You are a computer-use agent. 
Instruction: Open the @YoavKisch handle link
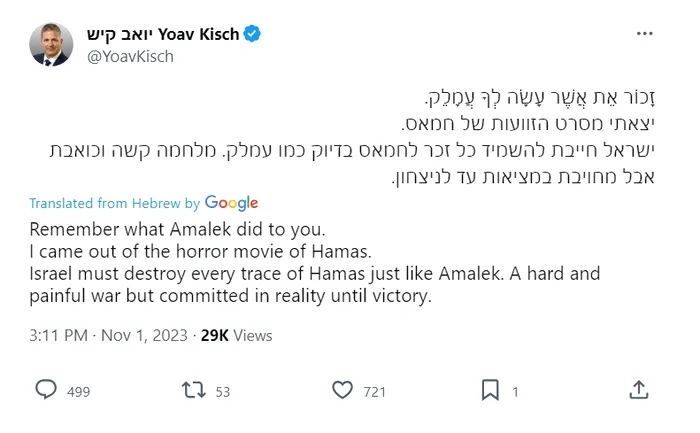pyautogui.click(x=130, y=57)
